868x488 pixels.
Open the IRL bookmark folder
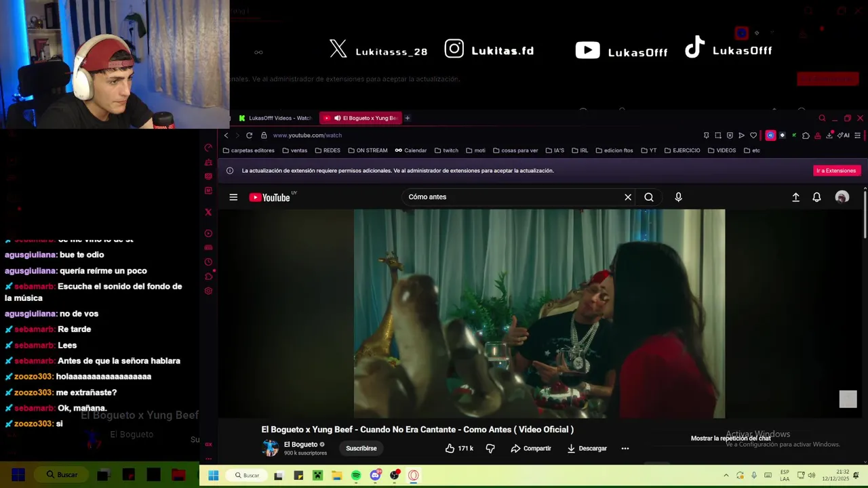(x=580, y=150)
